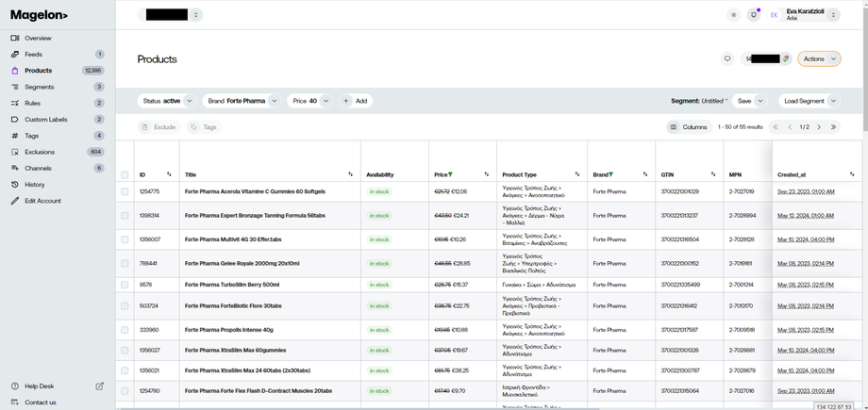868x410 pixels.
Task: Toggle the light theme sun icon
Action: pos(733,15)
